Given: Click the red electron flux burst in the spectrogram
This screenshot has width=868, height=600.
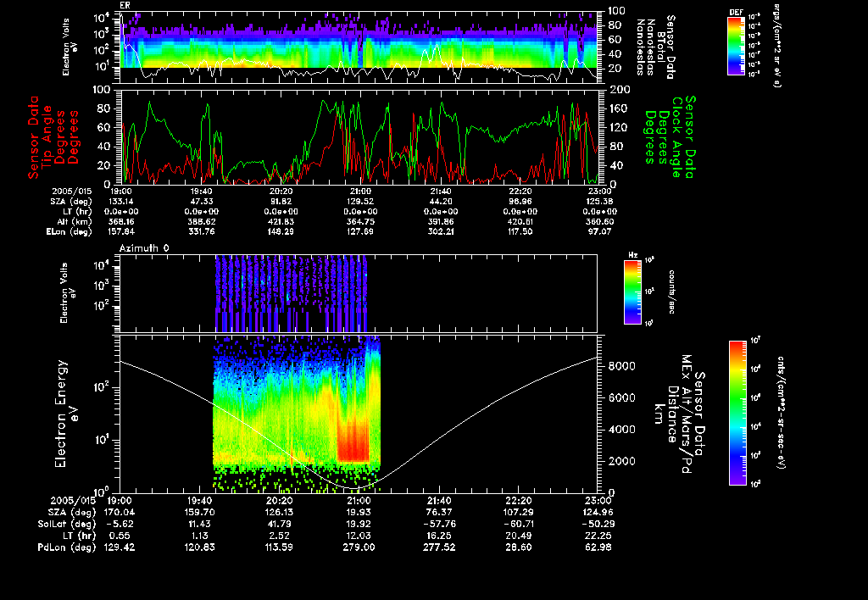Looking at the screenshot, I should (353, 440).
